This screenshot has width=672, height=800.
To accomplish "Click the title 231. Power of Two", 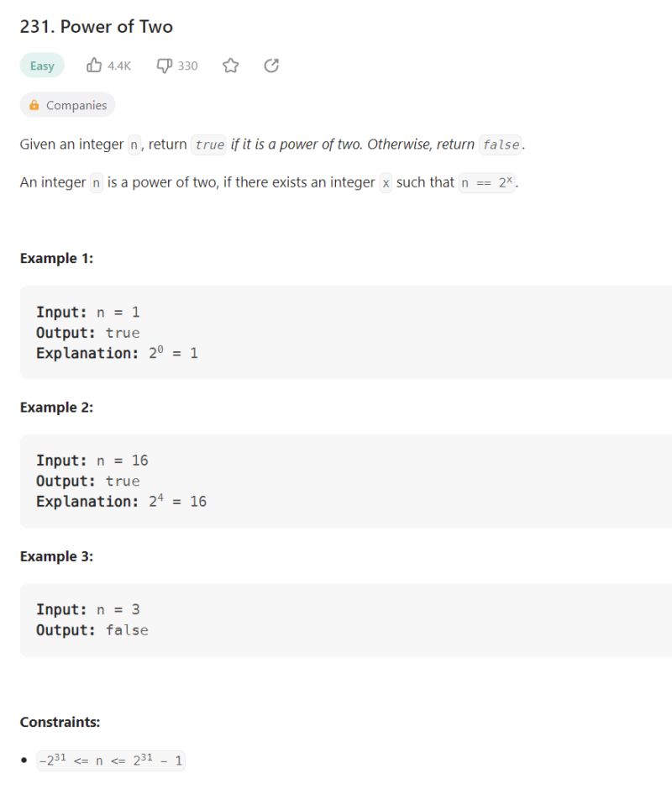I will click(x=97, y=27).
